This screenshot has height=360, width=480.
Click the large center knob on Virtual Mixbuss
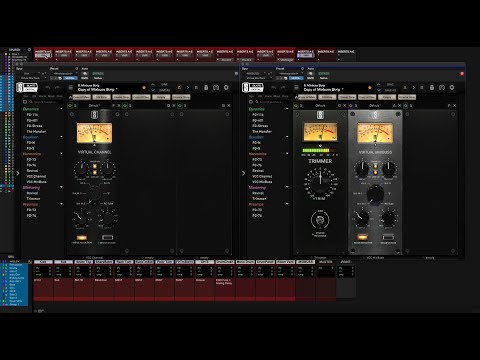[x=375, y=193]
